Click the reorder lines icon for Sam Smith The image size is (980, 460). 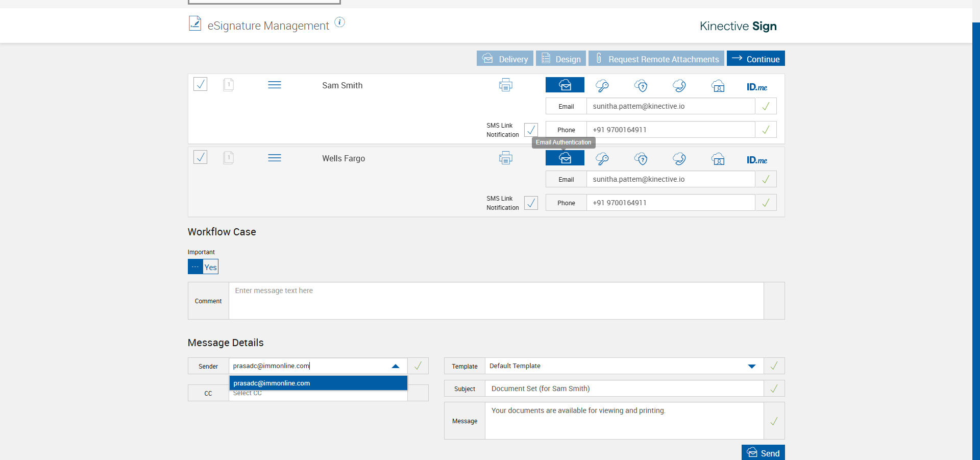coord(275,85)
